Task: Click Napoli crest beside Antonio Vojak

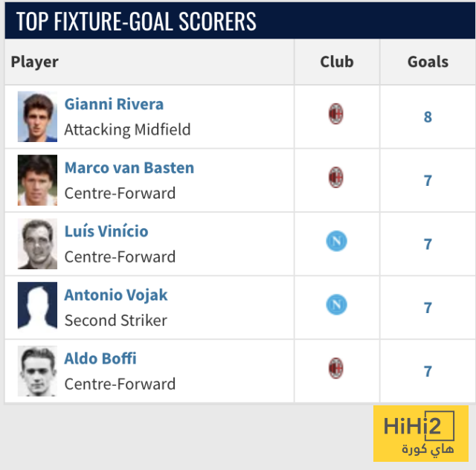Action: (336, 305)
